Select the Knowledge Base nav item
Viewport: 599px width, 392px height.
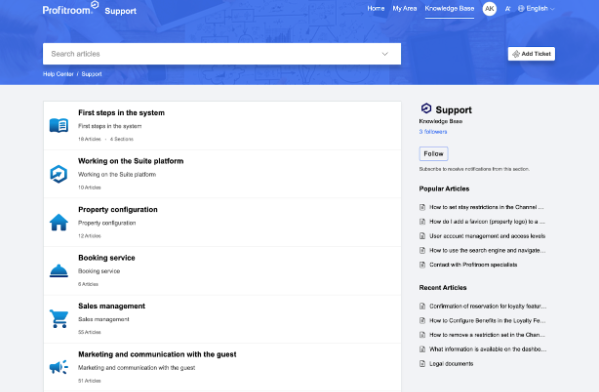(449, 8)
